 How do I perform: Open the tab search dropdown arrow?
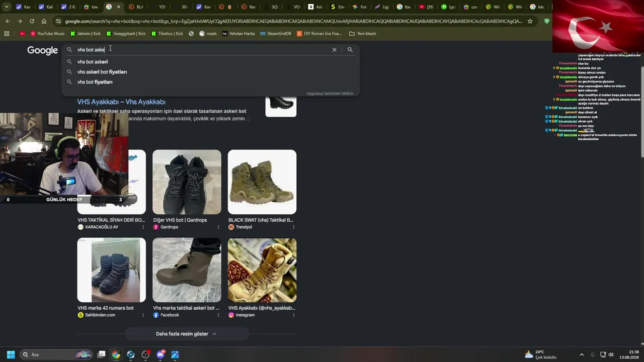(x=7, y=7)
